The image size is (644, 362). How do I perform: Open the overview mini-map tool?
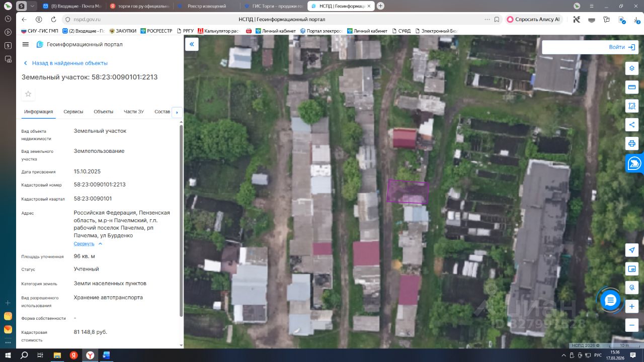click(632, 269)
